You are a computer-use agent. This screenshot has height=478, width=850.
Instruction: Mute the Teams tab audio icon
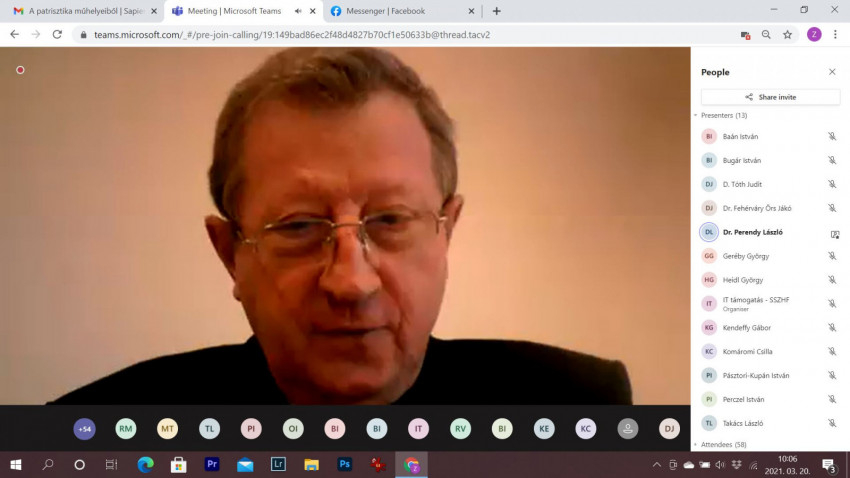point(298,11)
